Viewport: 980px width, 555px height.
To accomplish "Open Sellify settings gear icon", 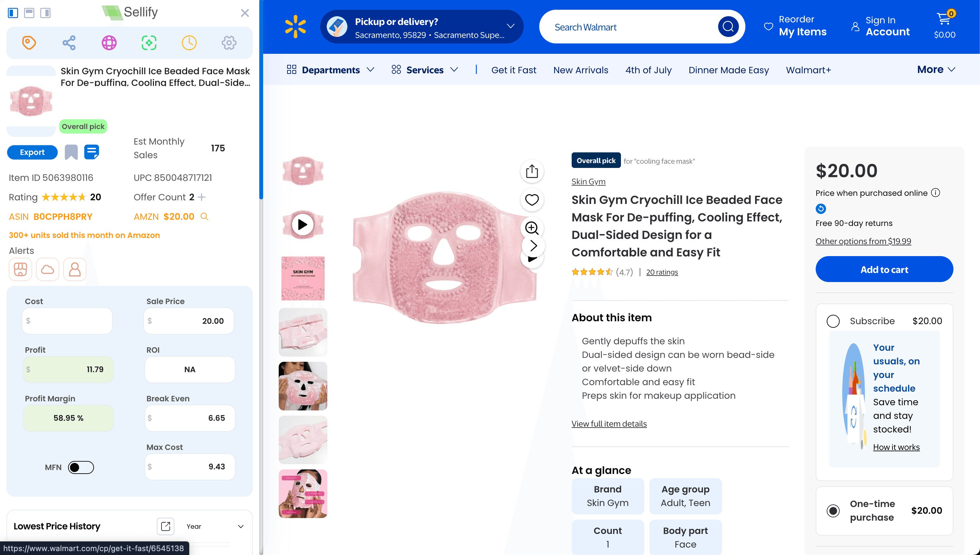I will 229,43.
